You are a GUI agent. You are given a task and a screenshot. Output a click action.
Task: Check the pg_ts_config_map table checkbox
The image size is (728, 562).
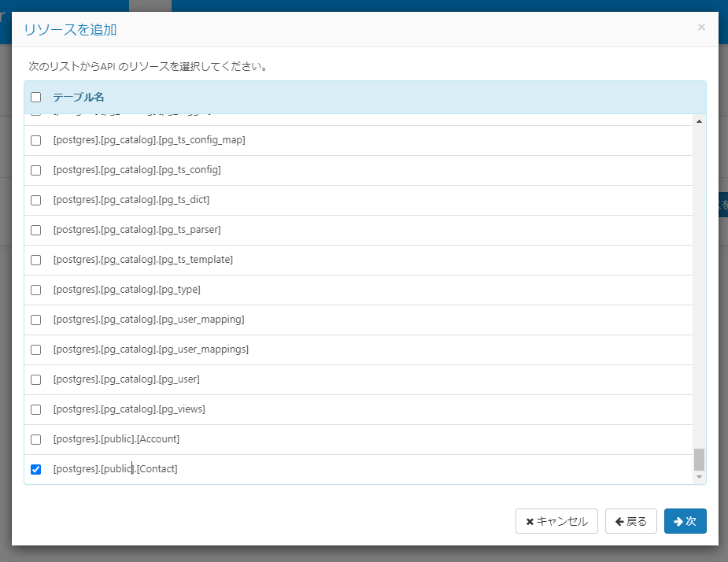point(35,141)
